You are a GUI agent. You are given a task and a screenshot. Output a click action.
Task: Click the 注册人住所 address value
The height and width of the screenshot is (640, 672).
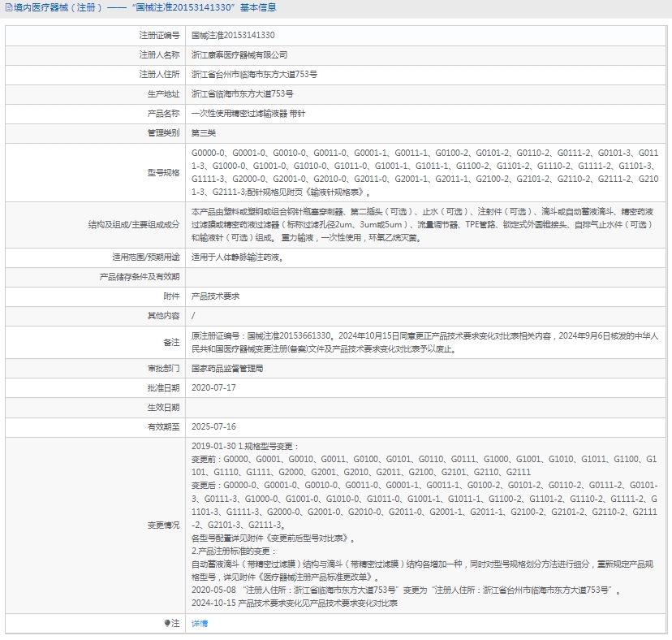coord(254,75)
